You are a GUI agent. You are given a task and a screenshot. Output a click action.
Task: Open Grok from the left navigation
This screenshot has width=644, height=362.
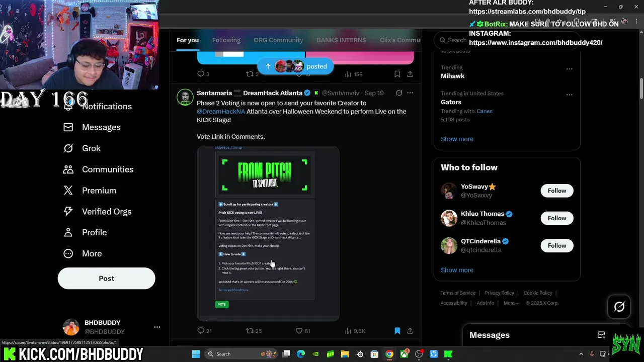82,148
